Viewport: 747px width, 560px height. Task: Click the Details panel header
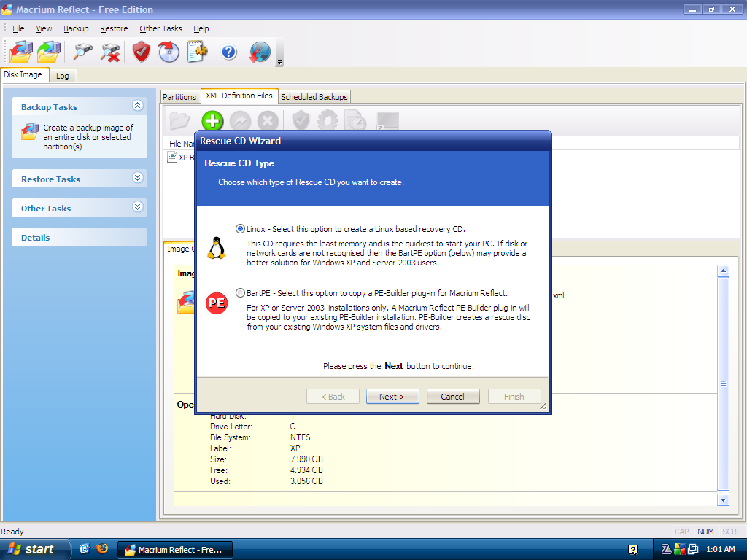[x=79, y=237]
